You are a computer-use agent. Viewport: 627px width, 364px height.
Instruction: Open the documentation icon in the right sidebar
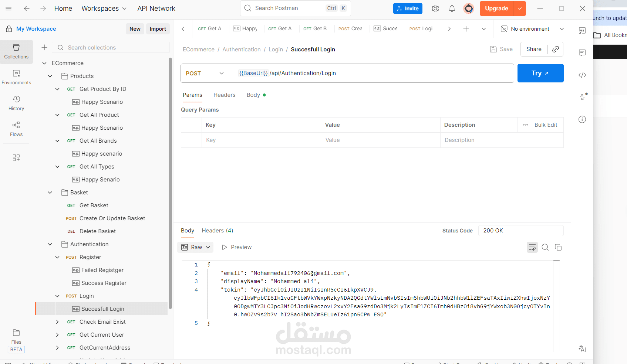582,31
